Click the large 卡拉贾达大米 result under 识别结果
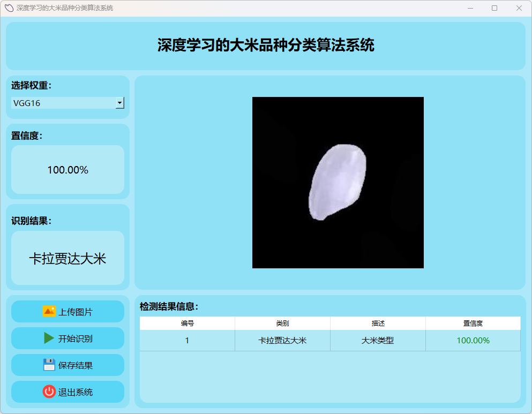 [x=68, y=259]
